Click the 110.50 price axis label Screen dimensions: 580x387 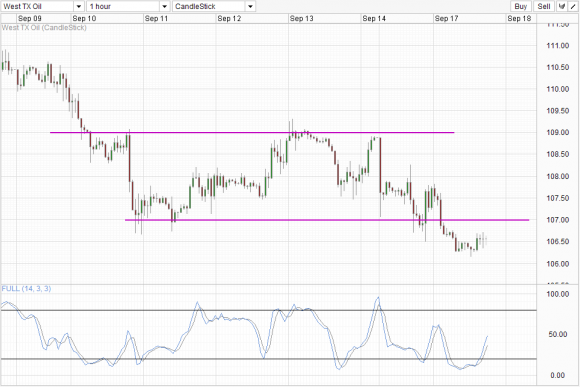tap(557, 67)
